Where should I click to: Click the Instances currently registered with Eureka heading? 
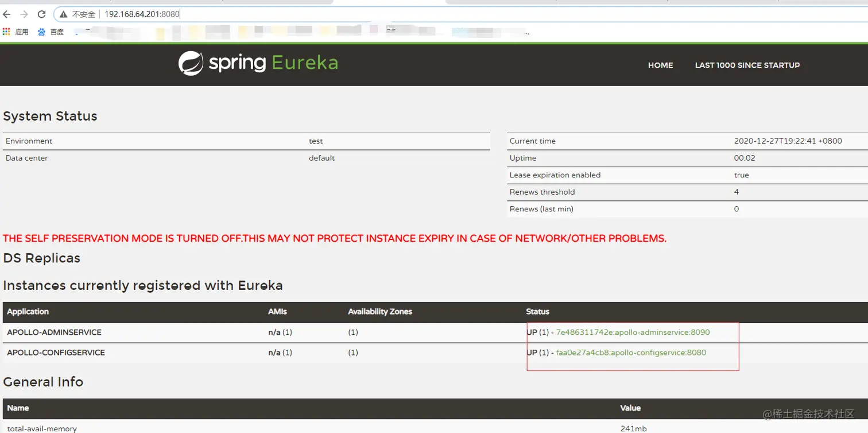pos(143,285)
